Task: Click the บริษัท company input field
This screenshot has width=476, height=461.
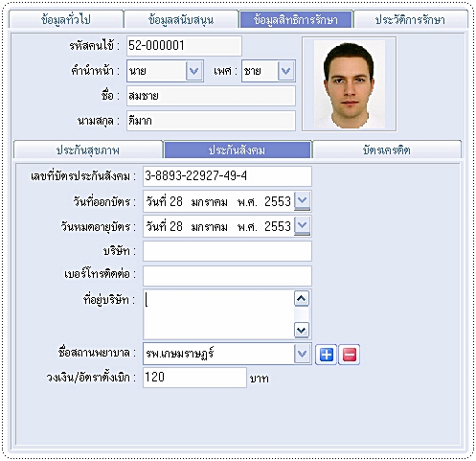Action: point(227,251)
